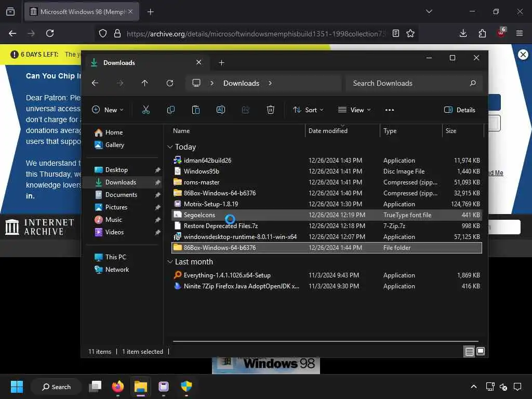
Task: Click the Cut scissors icon in Explorer toolbar
Action: (x=145, y=110)
